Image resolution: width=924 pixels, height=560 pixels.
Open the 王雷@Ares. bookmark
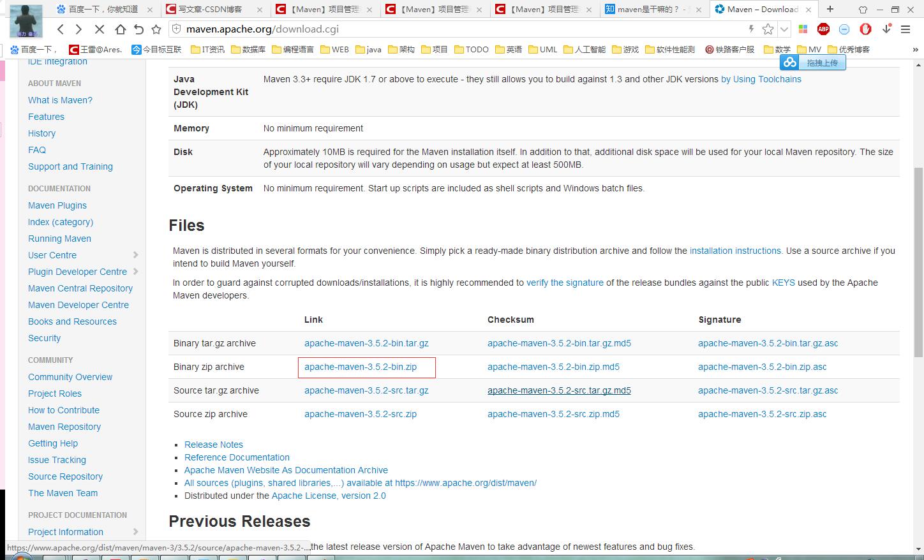pyautogui.click(x=96, y=49)
